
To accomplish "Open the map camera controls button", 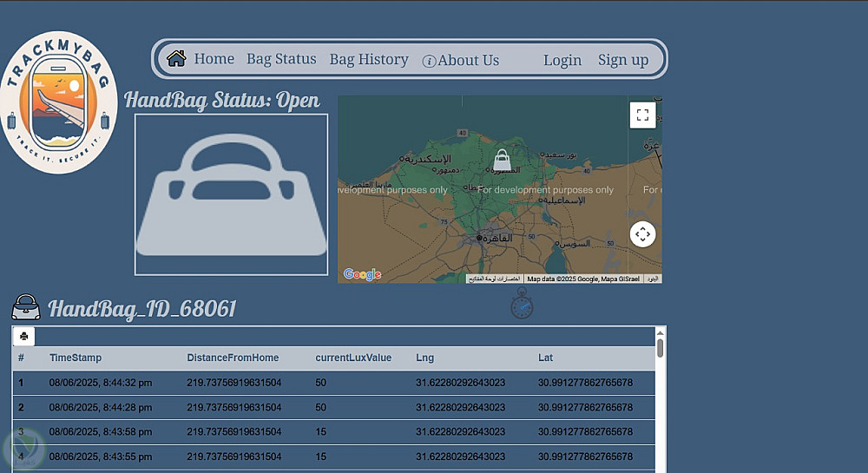I will (x=642, y=234).
